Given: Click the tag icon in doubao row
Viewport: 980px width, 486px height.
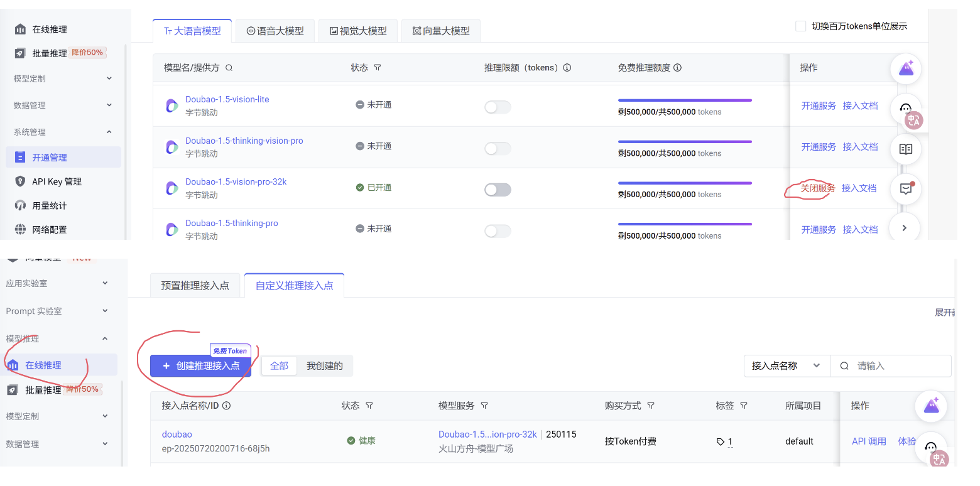Looking at the screenshot, I should [721, 442].
